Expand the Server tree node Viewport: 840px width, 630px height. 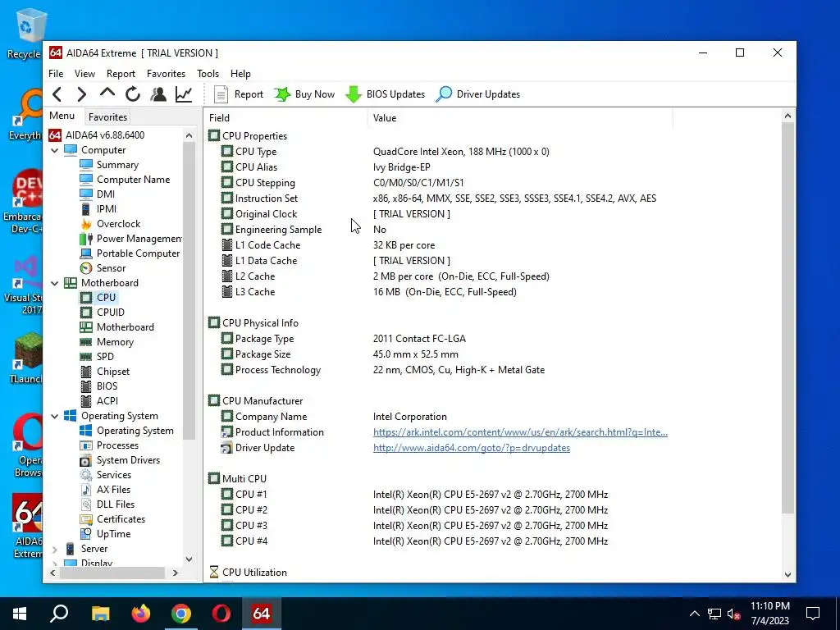[55, 549]
